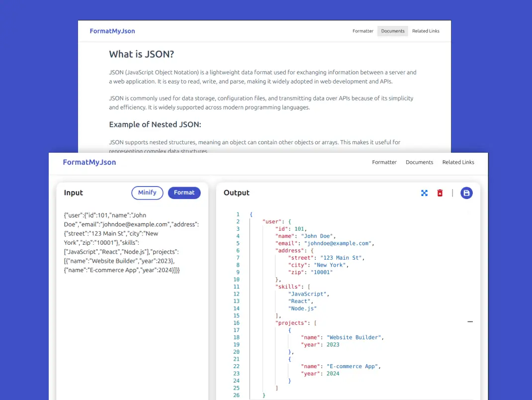Click the dash marker on output's right edge

(x=470, y=322)
